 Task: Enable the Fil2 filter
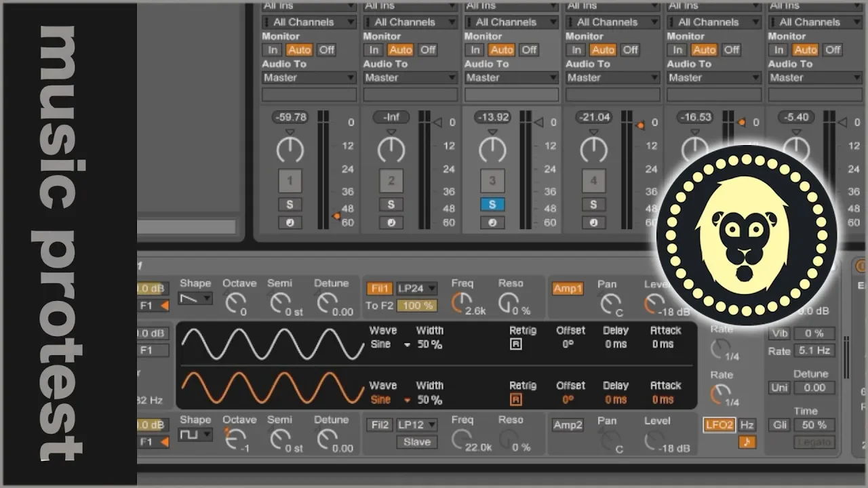coord(379,425)
